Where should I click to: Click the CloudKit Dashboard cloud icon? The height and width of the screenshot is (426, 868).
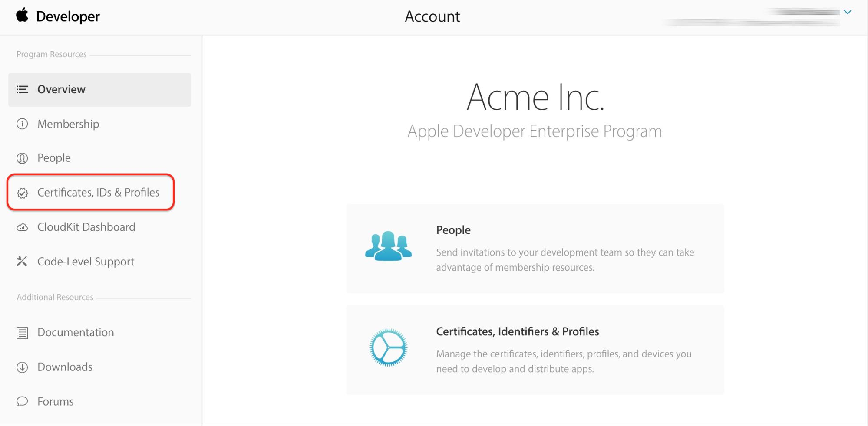click(x=22, y=227)
